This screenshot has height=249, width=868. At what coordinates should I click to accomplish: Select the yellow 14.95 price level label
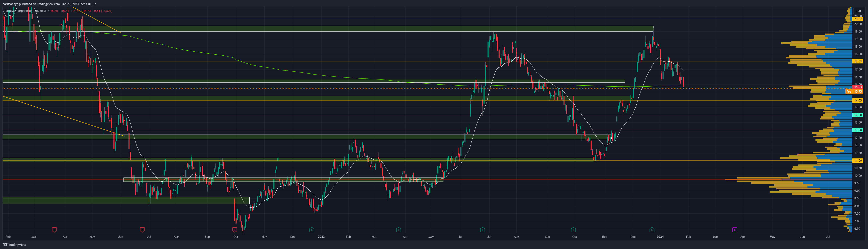pos(858,101)
